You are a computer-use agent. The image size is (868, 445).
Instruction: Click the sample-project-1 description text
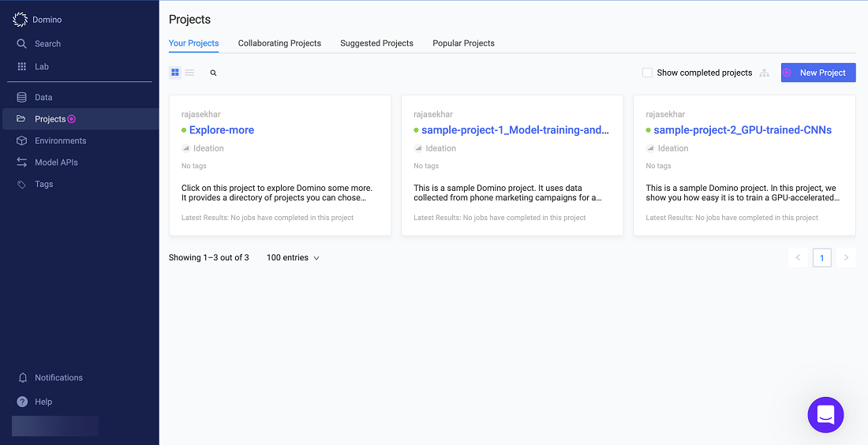click(x=507, y=193)
